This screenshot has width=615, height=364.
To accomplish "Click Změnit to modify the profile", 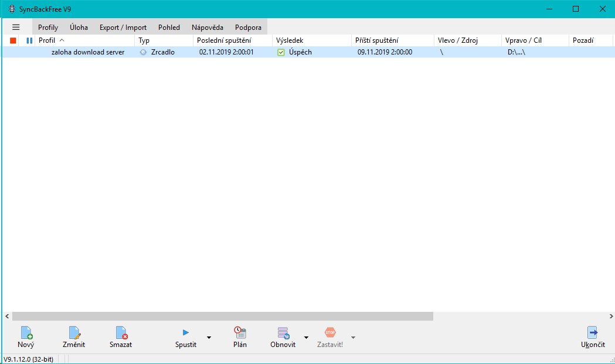I will click(74, 337).
